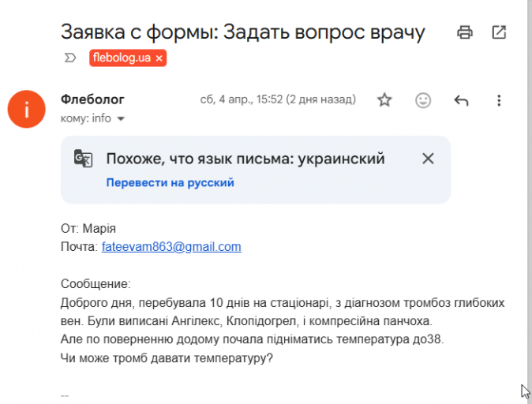
Task: Click the flebolog.ua label tag
Action: coord(121,58)
